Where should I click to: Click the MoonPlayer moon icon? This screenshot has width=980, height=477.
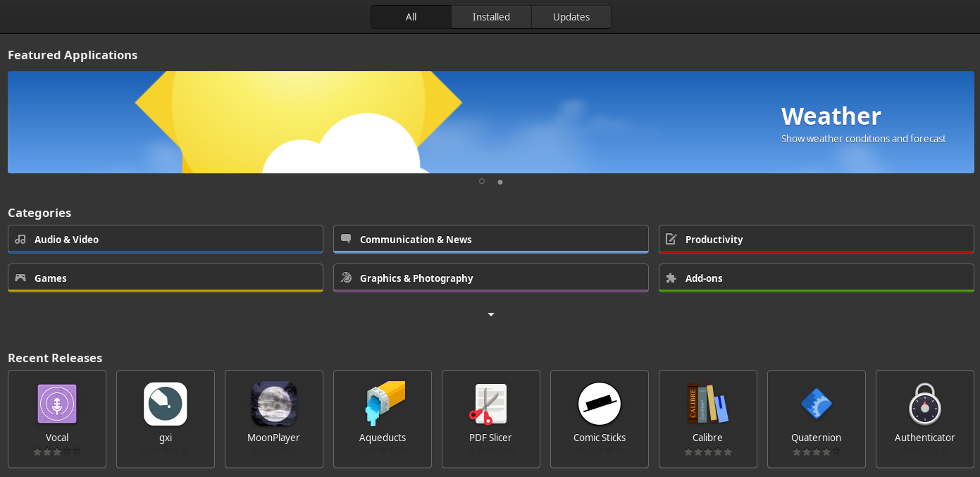pos(274,404)
